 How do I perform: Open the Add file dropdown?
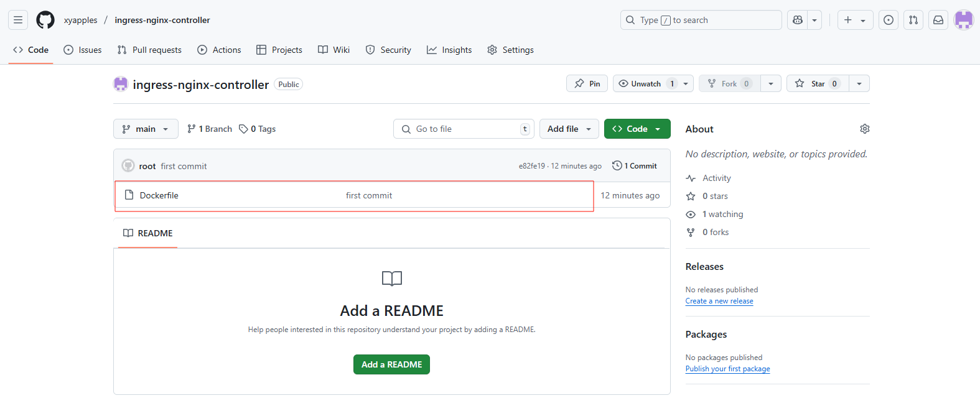pos(569,129)
